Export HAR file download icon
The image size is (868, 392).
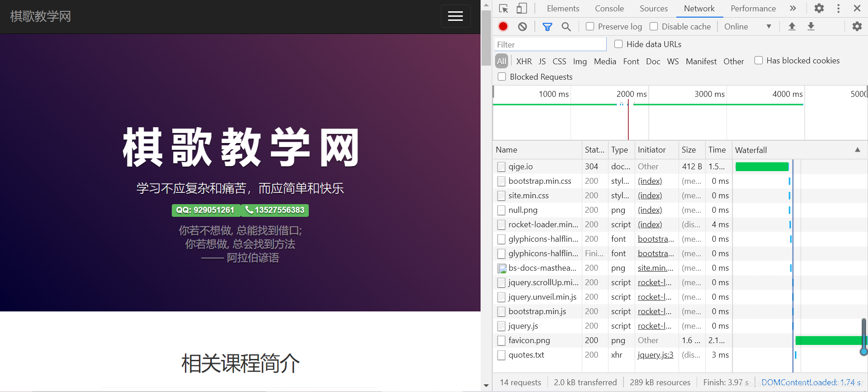[811, 27]
